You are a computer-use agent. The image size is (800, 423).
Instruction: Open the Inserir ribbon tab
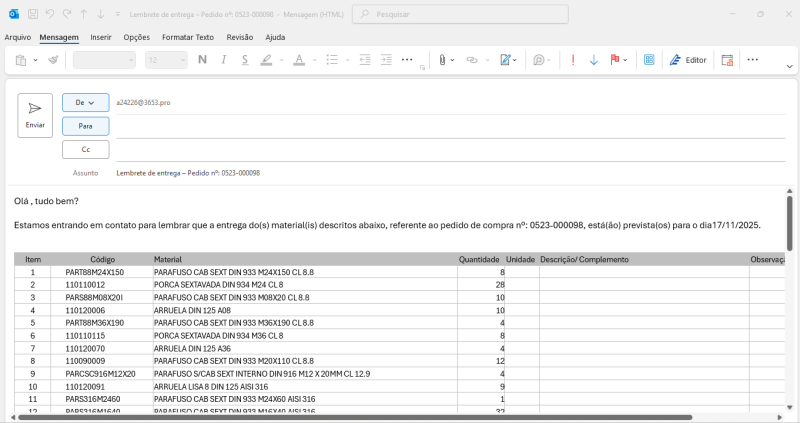click(101, 37)
